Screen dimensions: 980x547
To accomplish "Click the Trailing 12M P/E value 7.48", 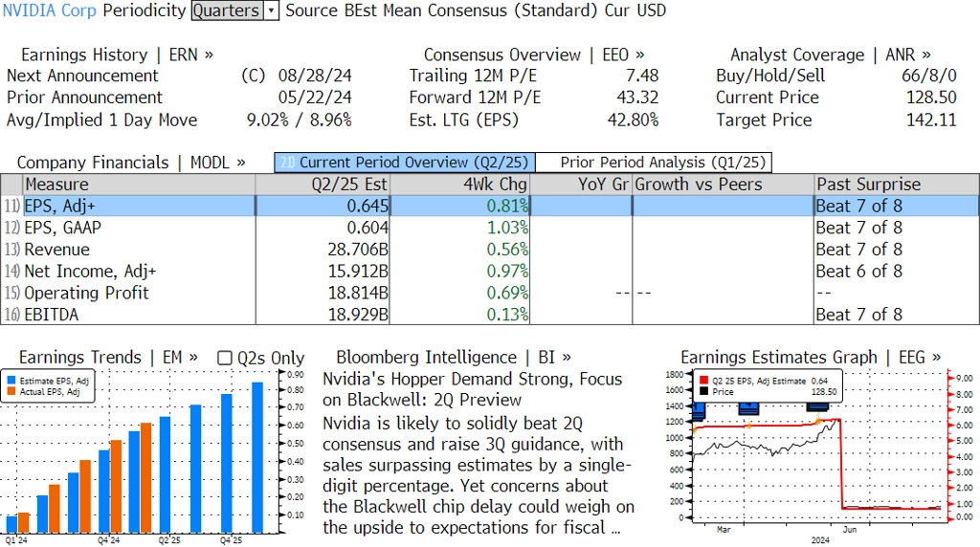I will 642,77.
